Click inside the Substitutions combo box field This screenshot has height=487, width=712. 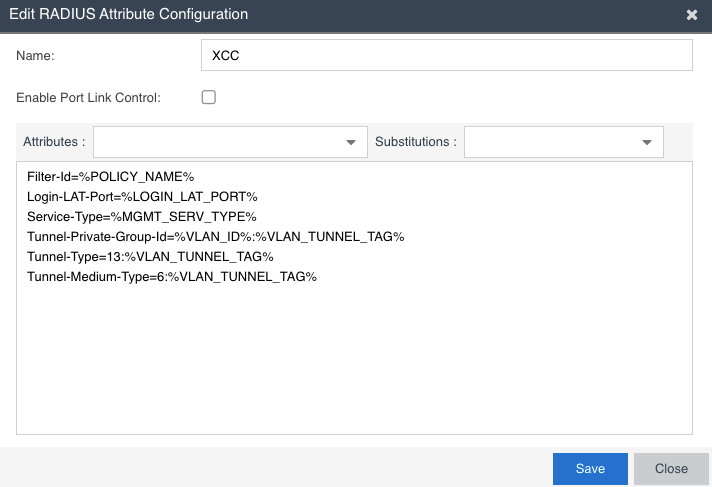pos(550,142)
